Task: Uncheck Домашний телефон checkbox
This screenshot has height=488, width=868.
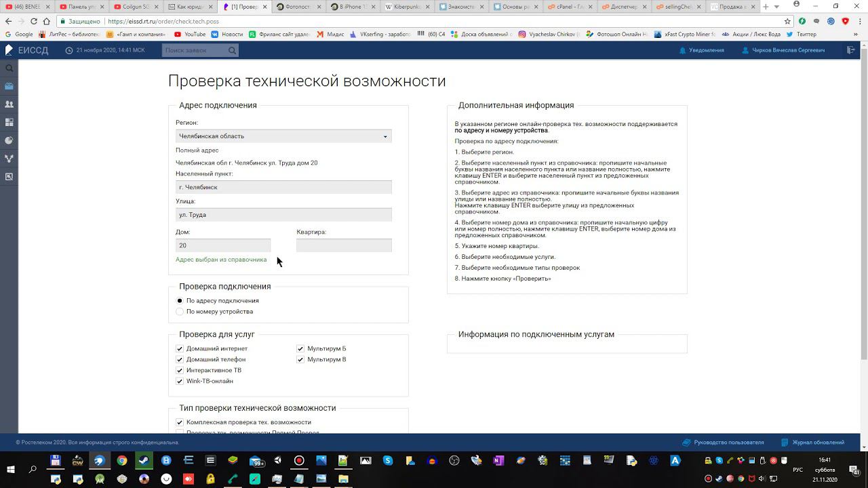Action: (180, 360)
